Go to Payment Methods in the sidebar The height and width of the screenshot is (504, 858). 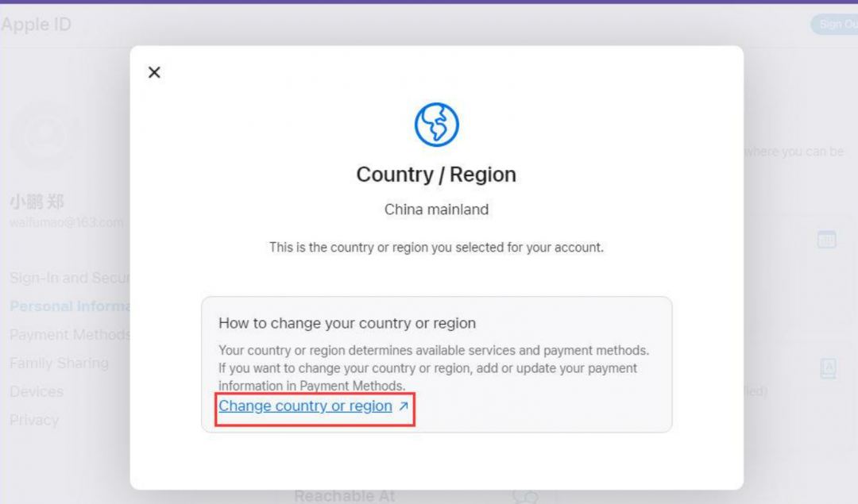69,334
